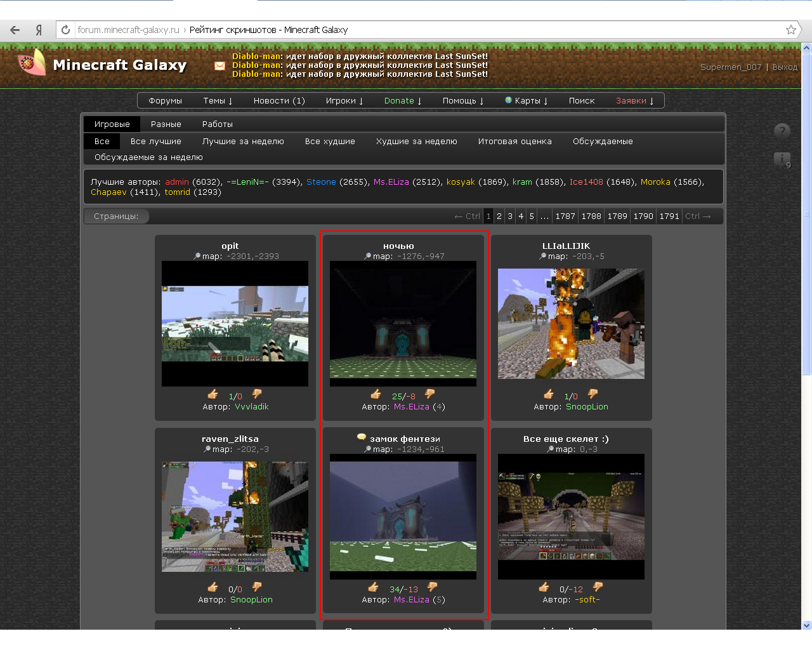Open author Steone profile link
This screenshot has width=812, height=650.
click(x=321, y=182)
